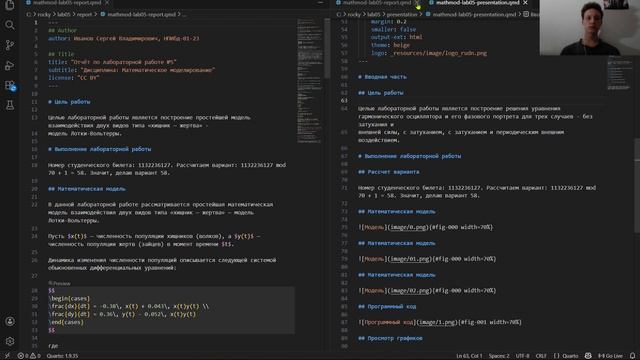Image resolution: width=640 pixels, height=360 pixels.
Task: Click the left editor minimap
Action: [x=309, y=81]
